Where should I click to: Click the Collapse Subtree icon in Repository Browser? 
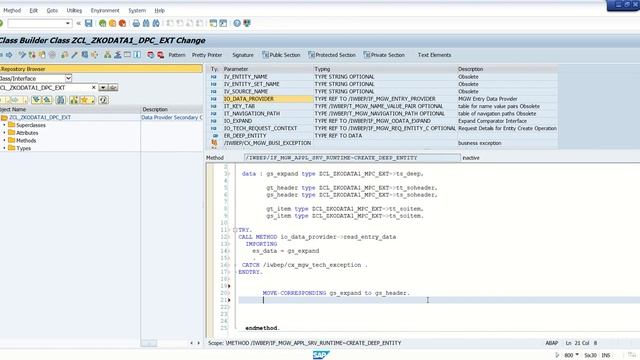tap(47, 100)
